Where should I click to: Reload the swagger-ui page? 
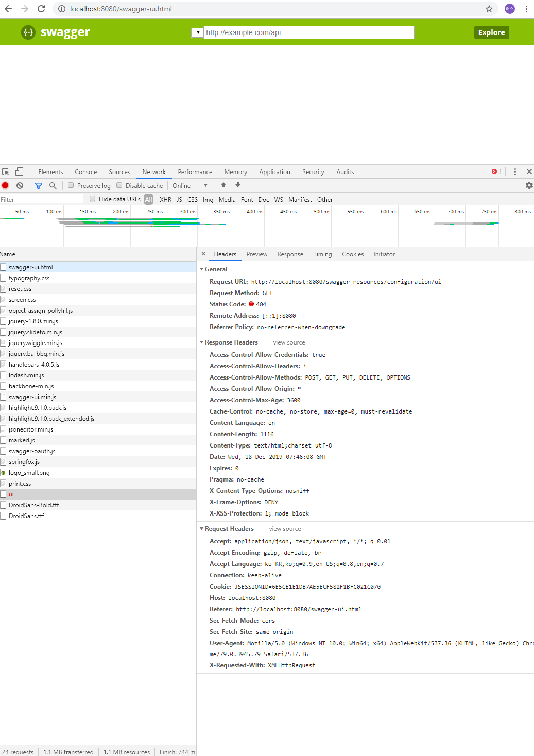(41, 9)
